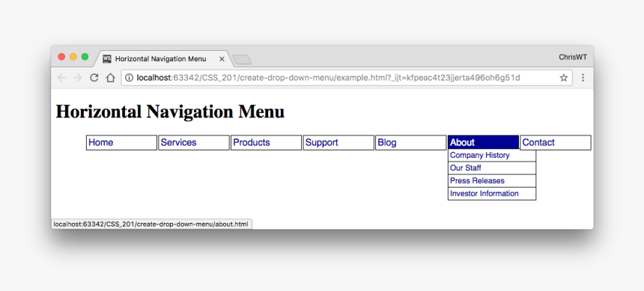644x291 pixels.
Task: Click the green maximize window button
Action: 85,57
